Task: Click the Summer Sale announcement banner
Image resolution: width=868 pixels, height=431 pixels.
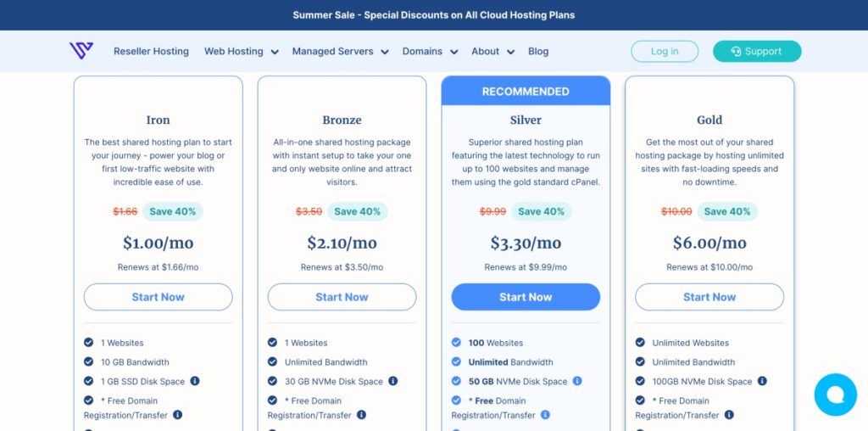Action: 434,15
